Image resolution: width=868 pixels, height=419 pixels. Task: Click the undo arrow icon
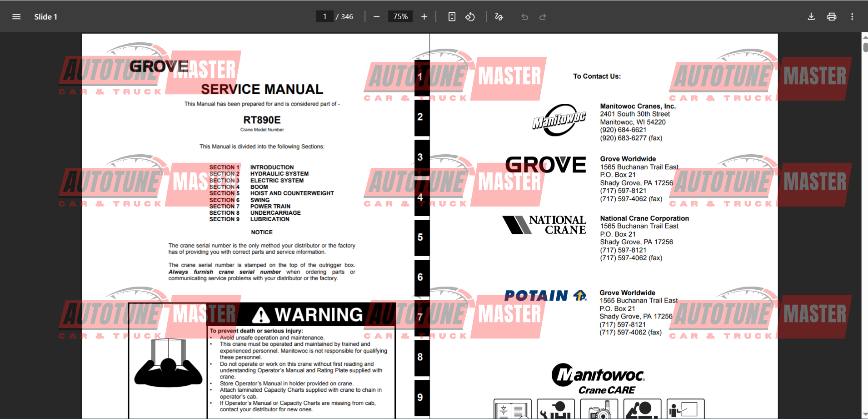click(525, 17)
